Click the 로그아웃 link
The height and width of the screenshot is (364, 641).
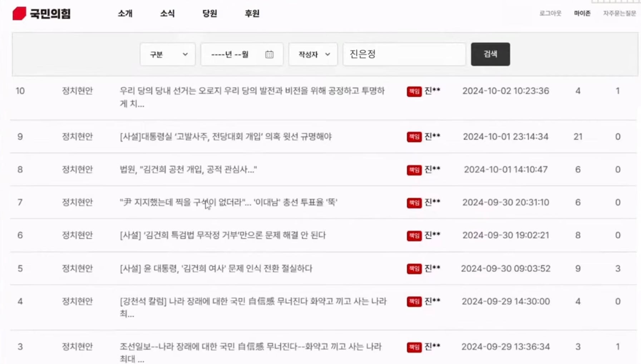(550, 13)
